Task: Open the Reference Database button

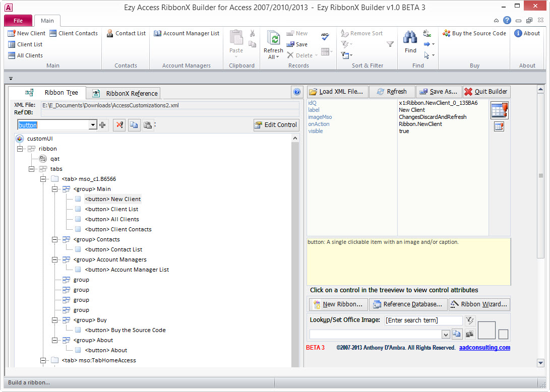Action: tap(408, 304)
